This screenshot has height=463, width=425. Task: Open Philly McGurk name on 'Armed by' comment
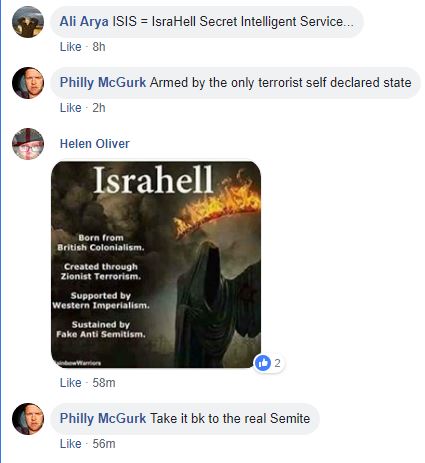click(103, 83)
